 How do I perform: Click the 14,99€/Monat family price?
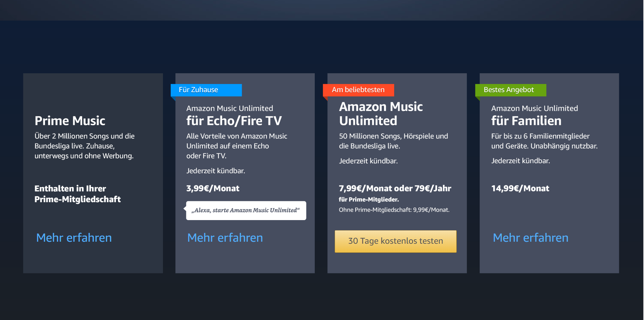pos(520,188)
